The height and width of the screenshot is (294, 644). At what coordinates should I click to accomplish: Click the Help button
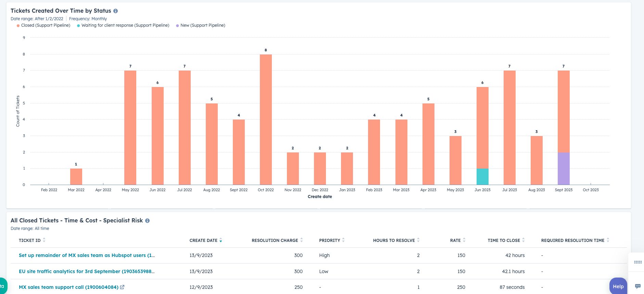[x=618, y=286]
